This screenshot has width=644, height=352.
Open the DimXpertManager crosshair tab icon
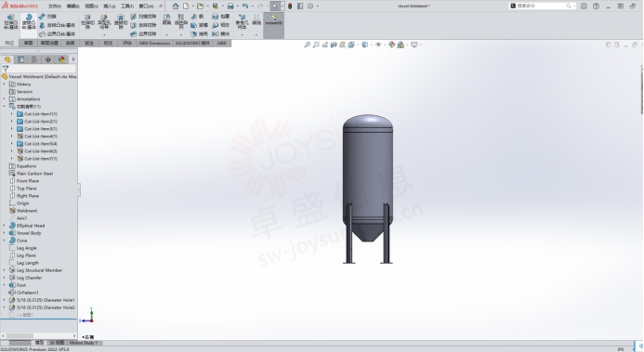tap(48, 59)
